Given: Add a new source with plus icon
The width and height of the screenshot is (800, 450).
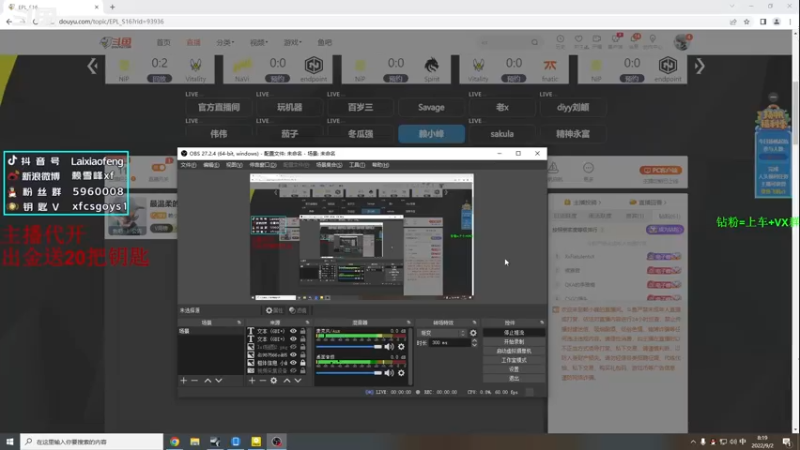Looking at the screenshot, I should (x=252, y=381).
